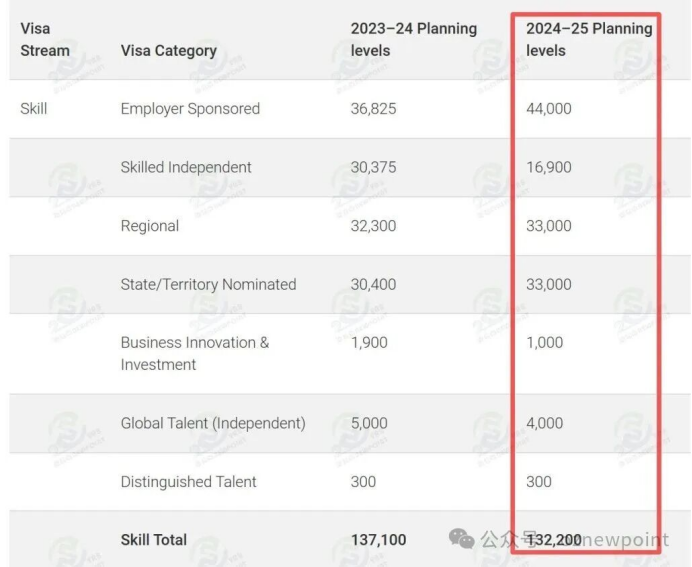Select the Distinguished Talent category cell
Viewport: 692px width, 567px height.
click(188, 481)
